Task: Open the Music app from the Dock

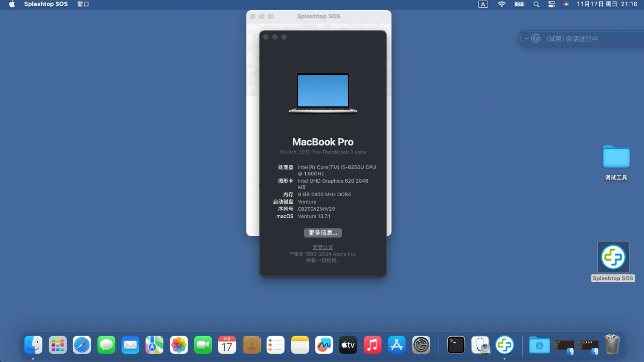Action: 372,345
